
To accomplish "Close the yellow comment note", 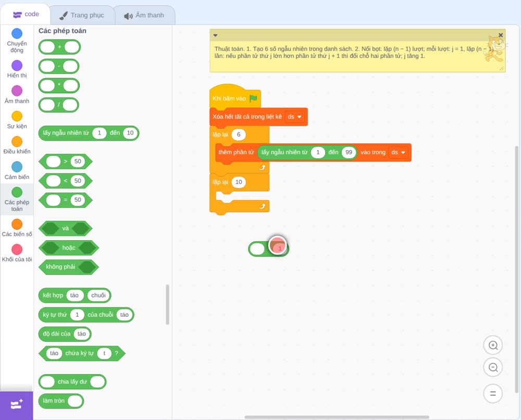I will coord(501,35).
